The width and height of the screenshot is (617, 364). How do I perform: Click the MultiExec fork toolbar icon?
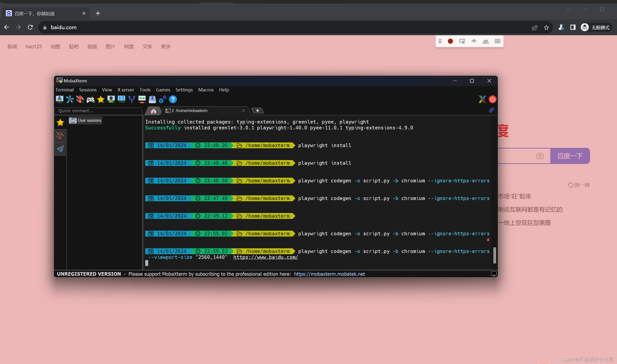click(x=132, y=99)
